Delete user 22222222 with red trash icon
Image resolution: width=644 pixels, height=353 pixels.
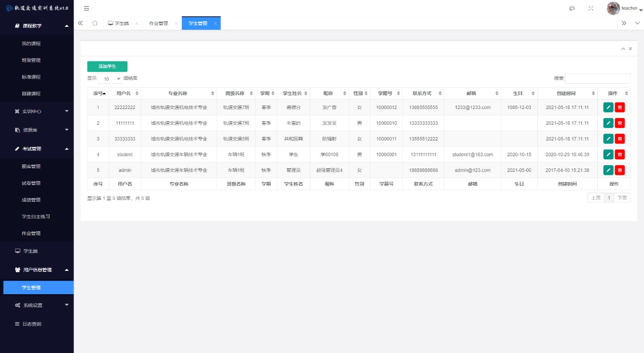point(620,107)
